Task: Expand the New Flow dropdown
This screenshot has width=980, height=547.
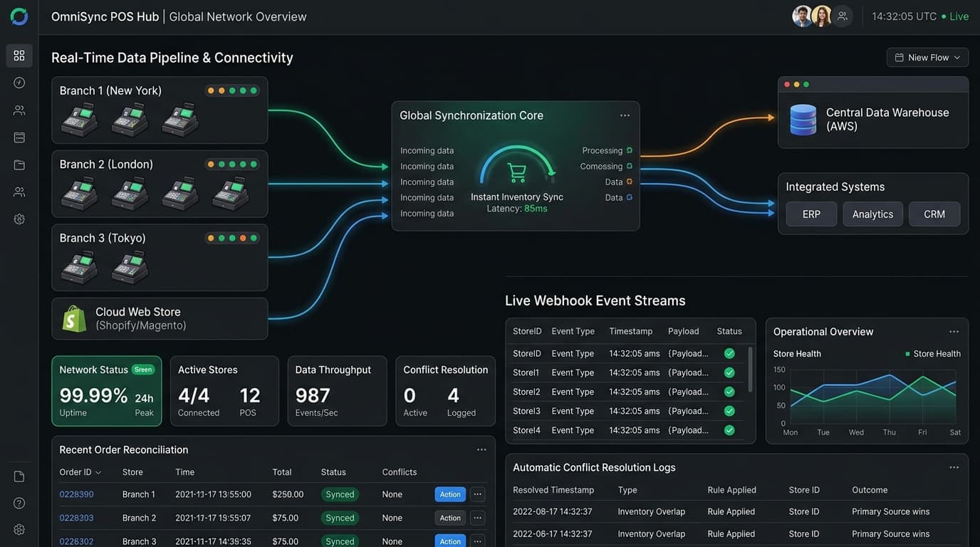Action: (x=927, y=57)
